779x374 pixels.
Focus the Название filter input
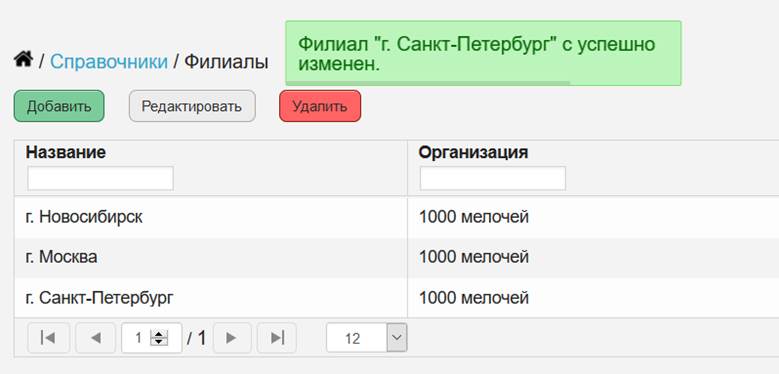[100, 178]
